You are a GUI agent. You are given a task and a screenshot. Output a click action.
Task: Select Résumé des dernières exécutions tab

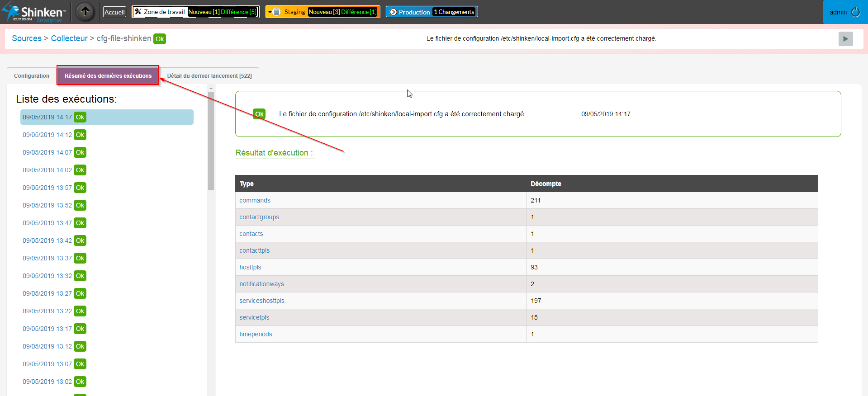point(108,76)
